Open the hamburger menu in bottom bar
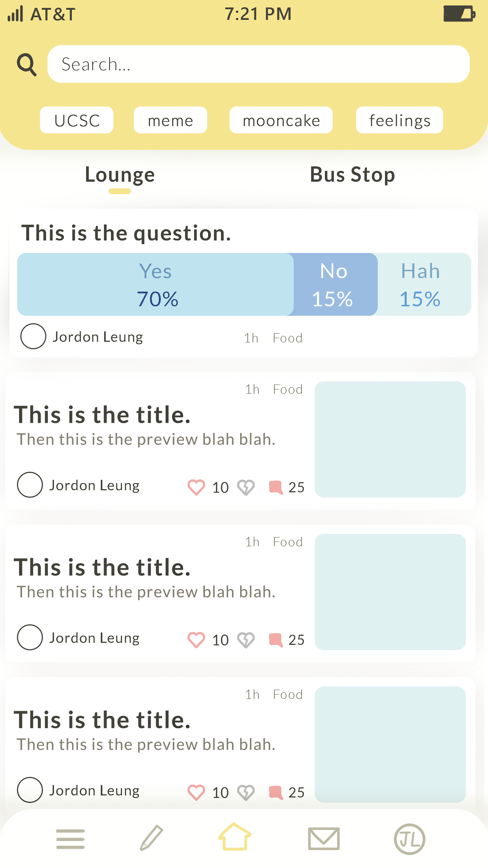The height and width of the screenshot is (868, 488). (70, 839)
